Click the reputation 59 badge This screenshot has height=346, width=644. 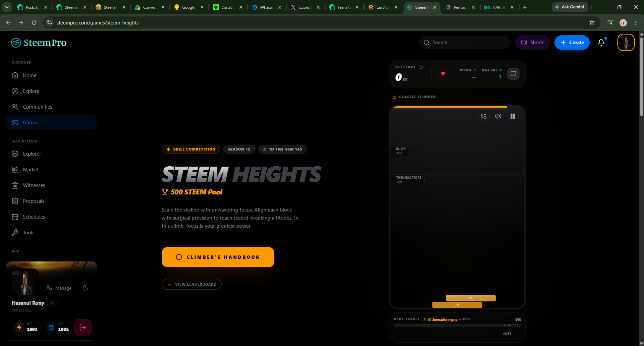tap(53, 303)
